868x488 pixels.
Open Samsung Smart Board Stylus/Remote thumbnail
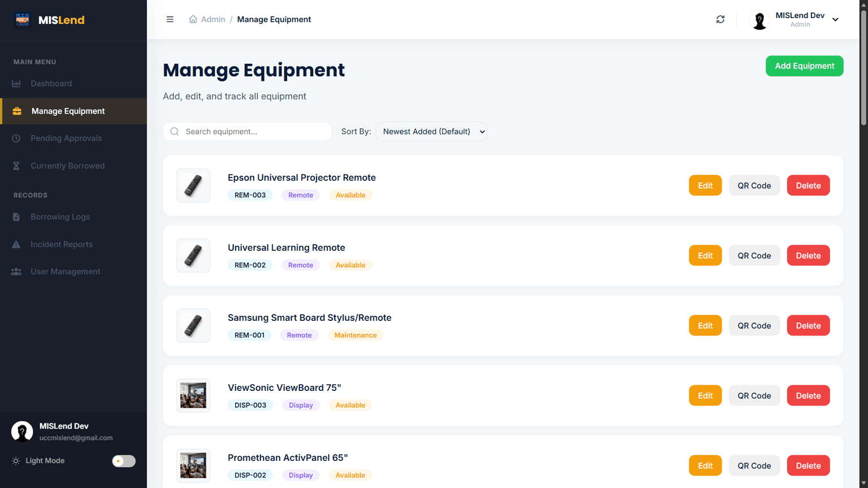(193, 325)
